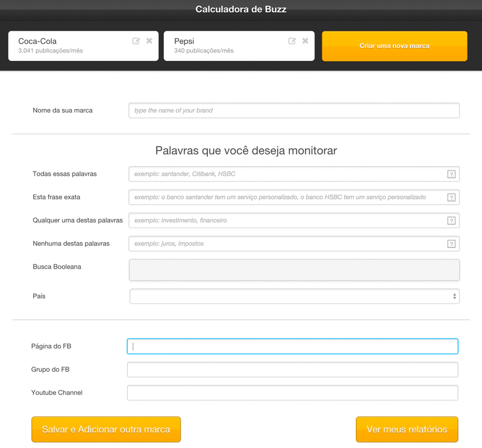Show help for Nenhuma destas palavras
This screenshot has width=482, height=448.
click(x=451, y=244)
